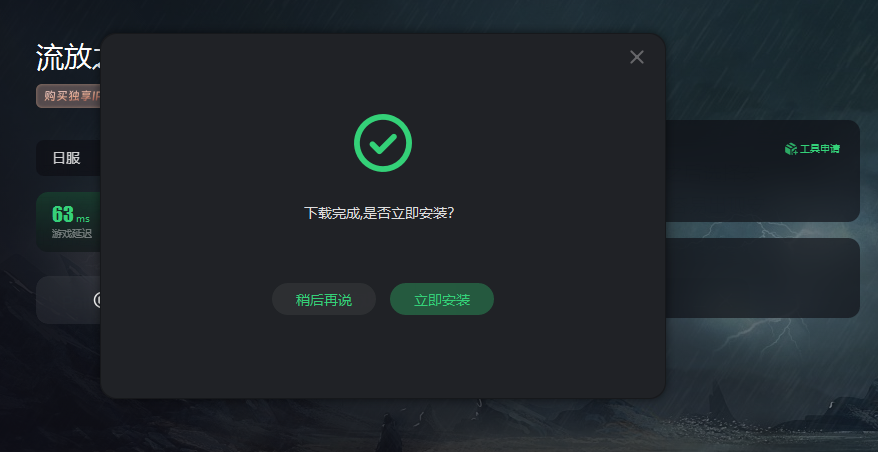Close the download complete dialog with X
Screen dimensions: 878x452
point(637,57)
